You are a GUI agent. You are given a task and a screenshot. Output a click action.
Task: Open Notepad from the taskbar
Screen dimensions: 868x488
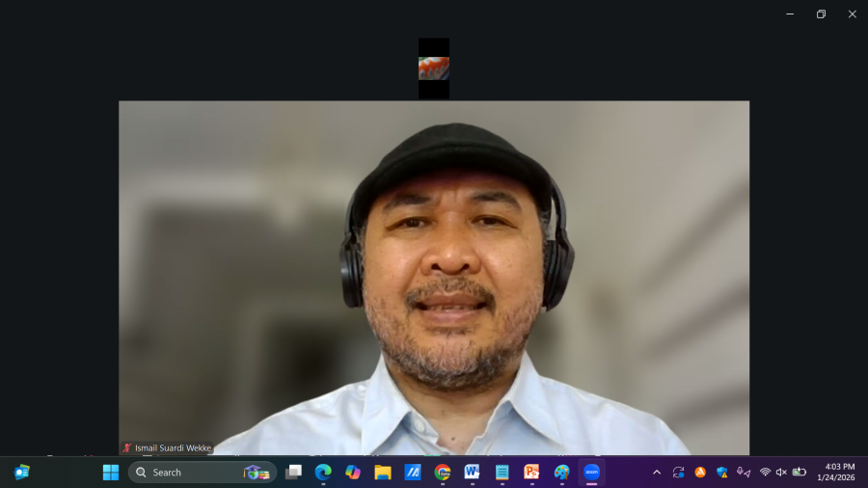point(502,472)
